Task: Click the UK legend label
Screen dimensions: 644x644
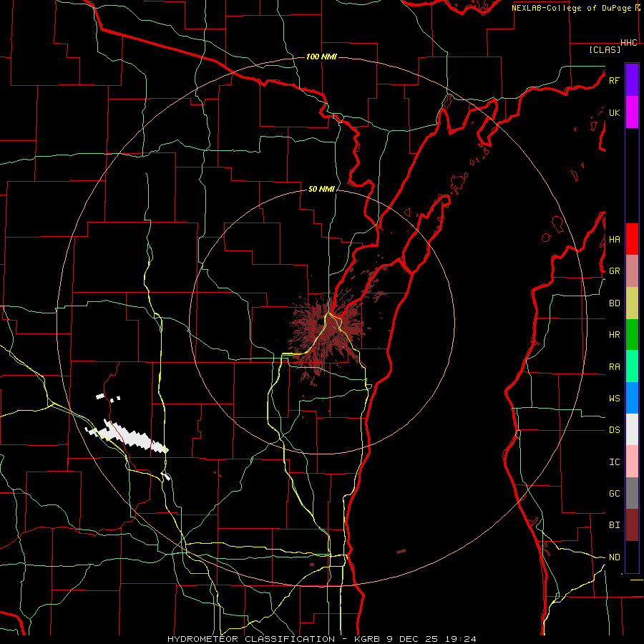Action: (x=614, y=112)
